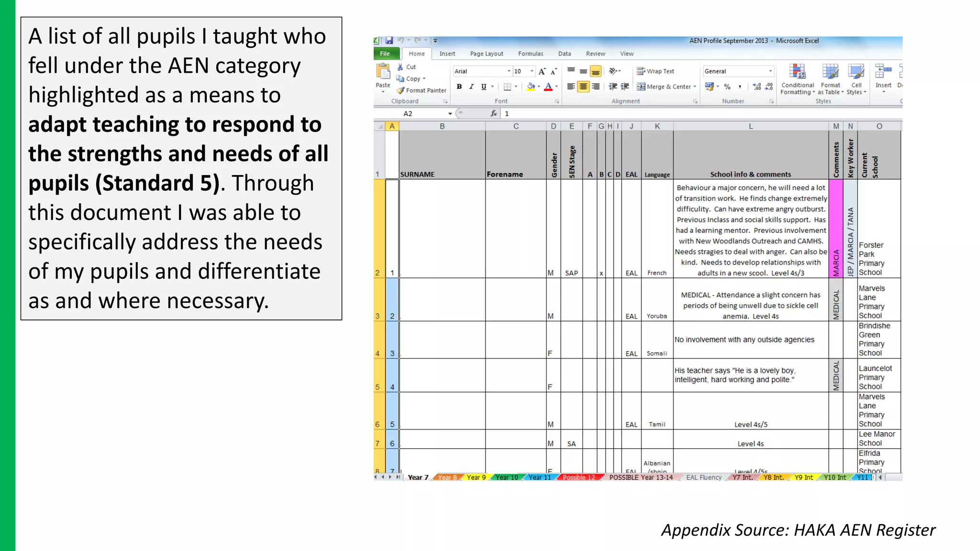Open the File tab
Image resolution: width=980 pixels, height=551 pixels.
385,54
